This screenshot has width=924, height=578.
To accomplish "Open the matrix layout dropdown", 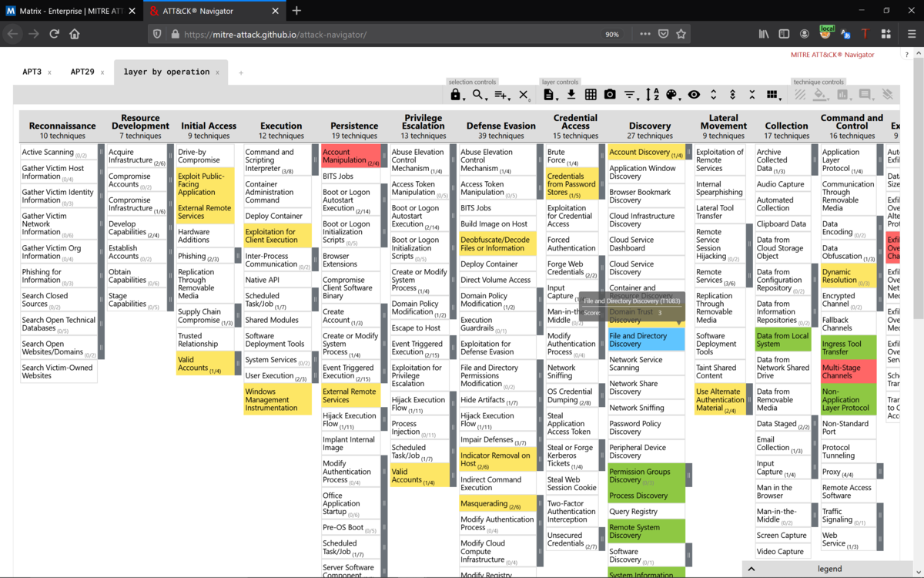I will pyautogui.click(x=772, y=95).
